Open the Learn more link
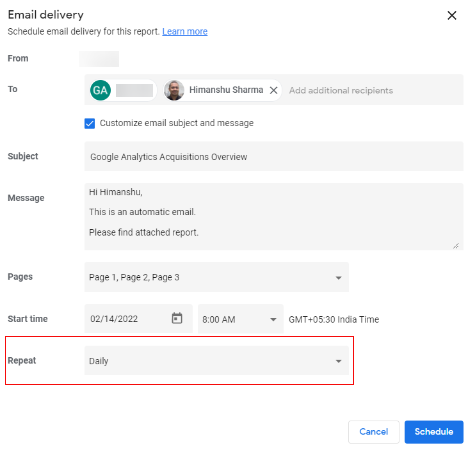Image resolution: width=468 pixels, height=450 pixels. coord(185,31)
